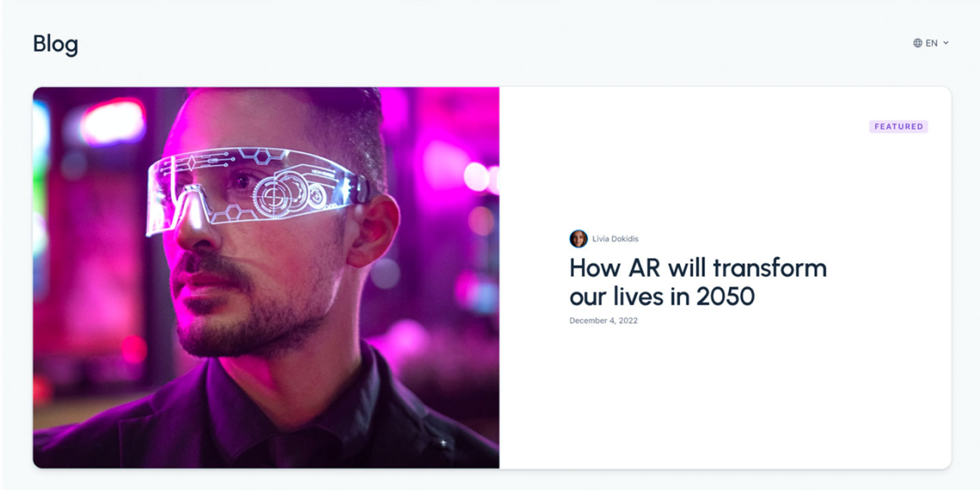Click the purple FEATURED badge

pos(899,126)
